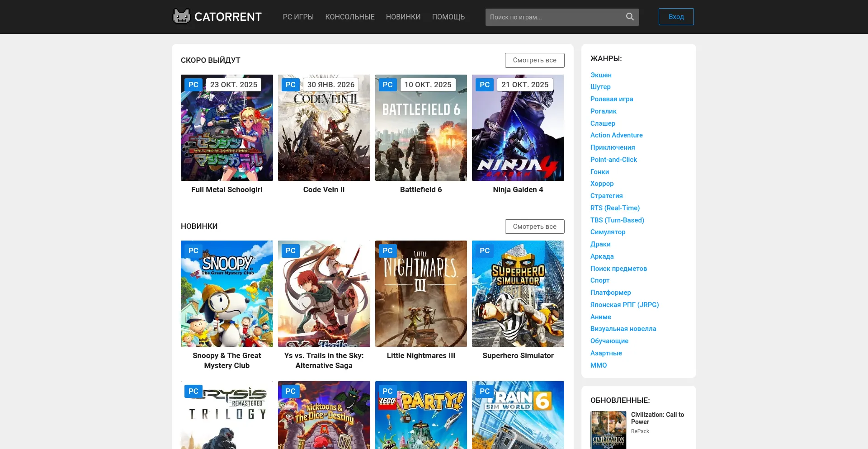This screenshot has height=449, width=868.
Task: Click the PC badge on Snoopy cover
Action: (193, 250)
